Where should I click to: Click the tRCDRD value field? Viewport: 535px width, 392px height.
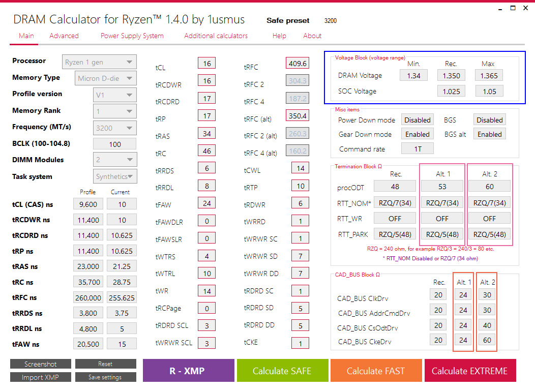point(207,99)
